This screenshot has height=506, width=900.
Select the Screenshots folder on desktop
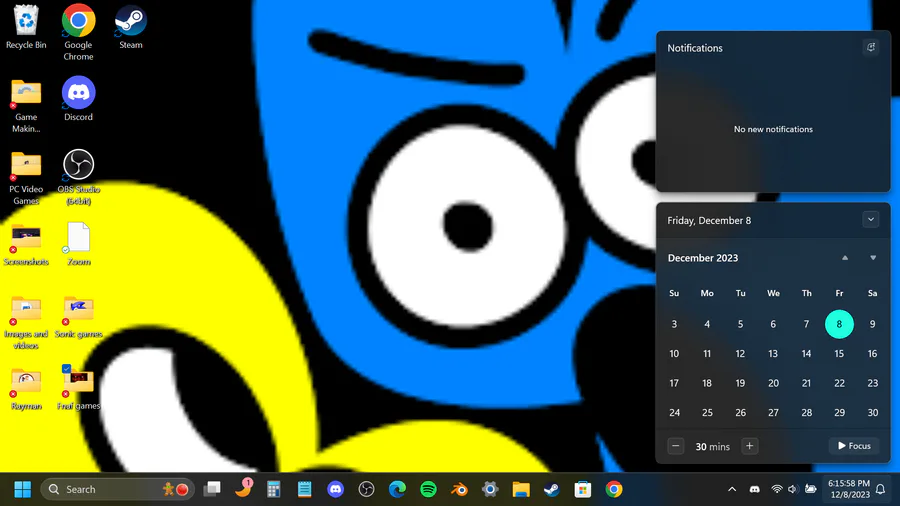(x=26, y=245)
